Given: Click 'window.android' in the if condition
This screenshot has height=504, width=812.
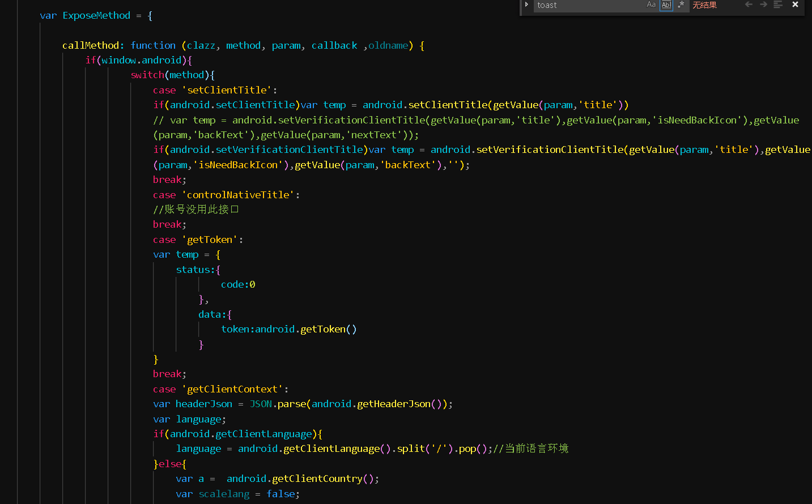Looking at the screenshot, I should tap(142, 60).
